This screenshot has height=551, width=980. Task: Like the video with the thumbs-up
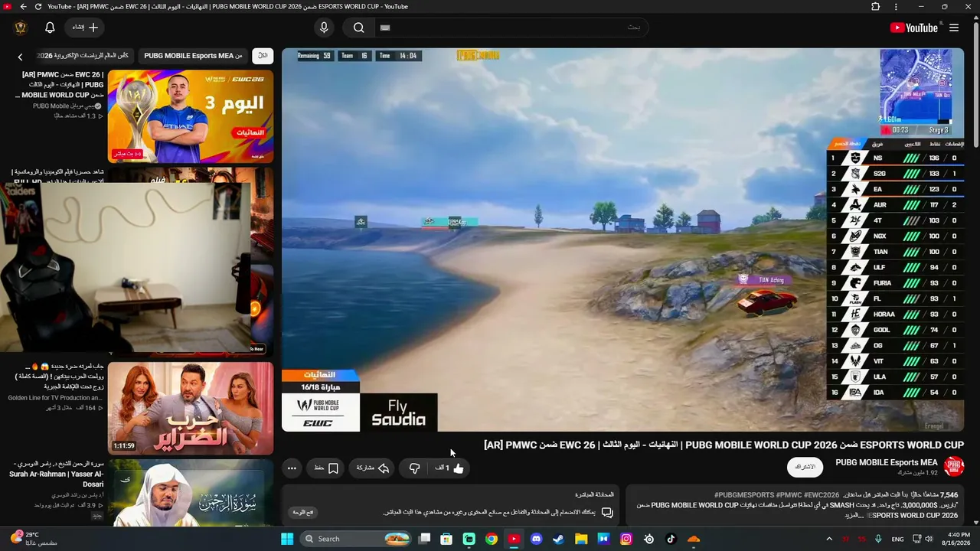450,468
